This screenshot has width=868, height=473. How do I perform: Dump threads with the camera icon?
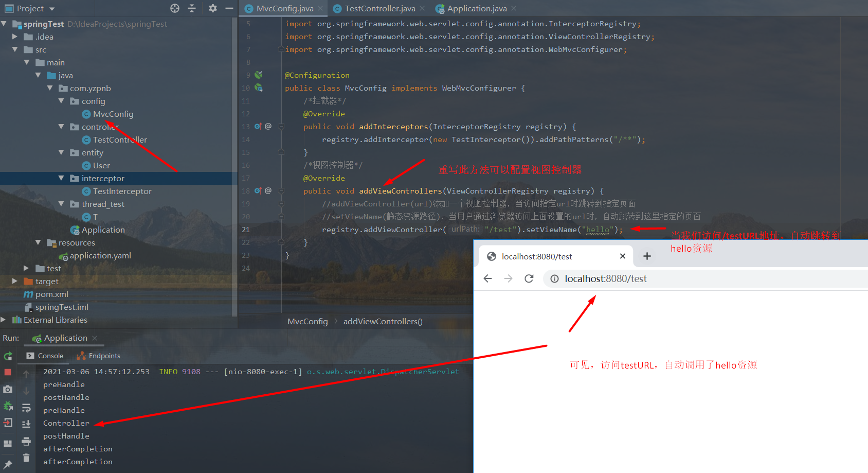8,390
